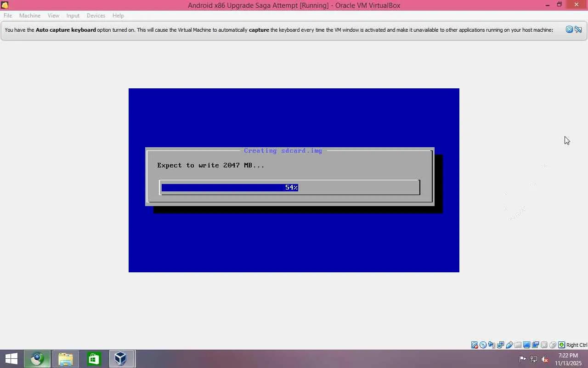The width and height of the screenshot is (588, 368).
Task: Open the Devices menu
Action: (x=96, y=16)
